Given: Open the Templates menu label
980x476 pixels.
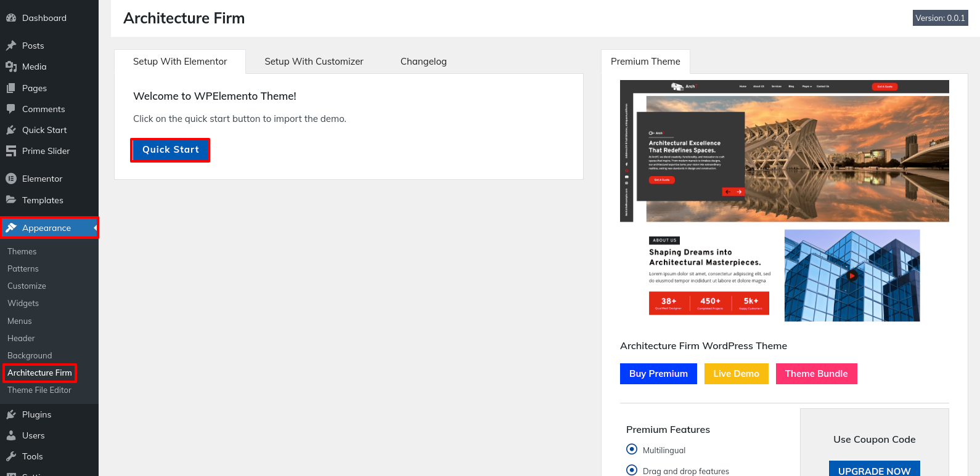Looking at the screenshot, I should click(43, 200).
